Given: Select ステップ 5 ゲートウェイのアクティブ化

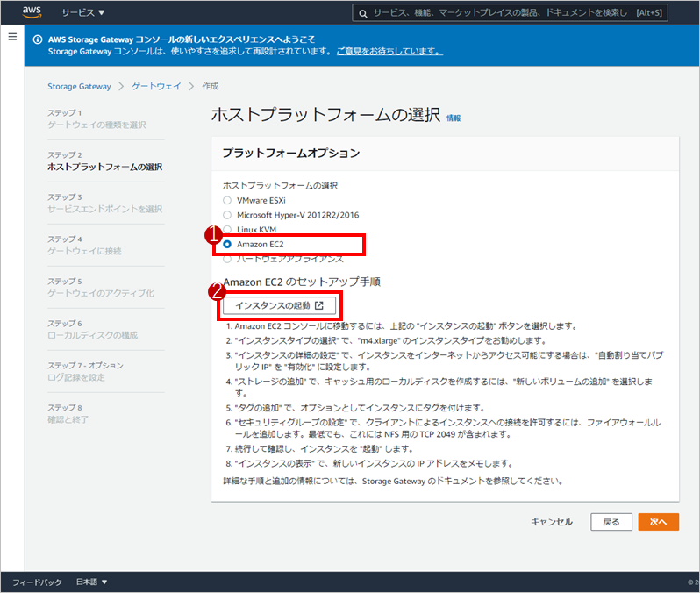Looking at the screenshot, I should (x=101, y=287).
